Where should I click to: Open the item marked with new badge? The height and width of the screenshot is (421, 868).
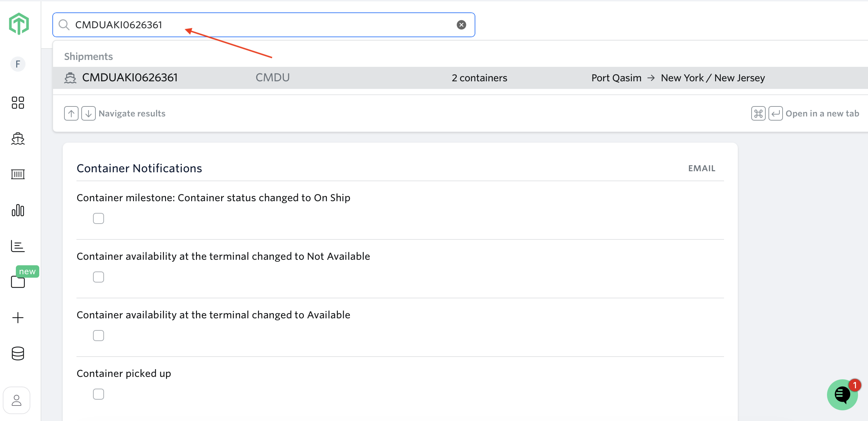(x=18, y=282)
